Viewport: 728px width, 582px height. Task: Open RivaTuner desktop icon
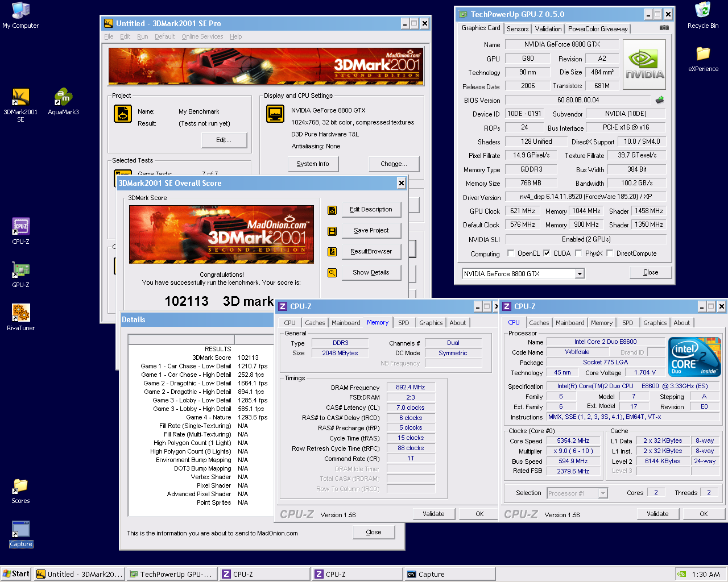[20, 318]
